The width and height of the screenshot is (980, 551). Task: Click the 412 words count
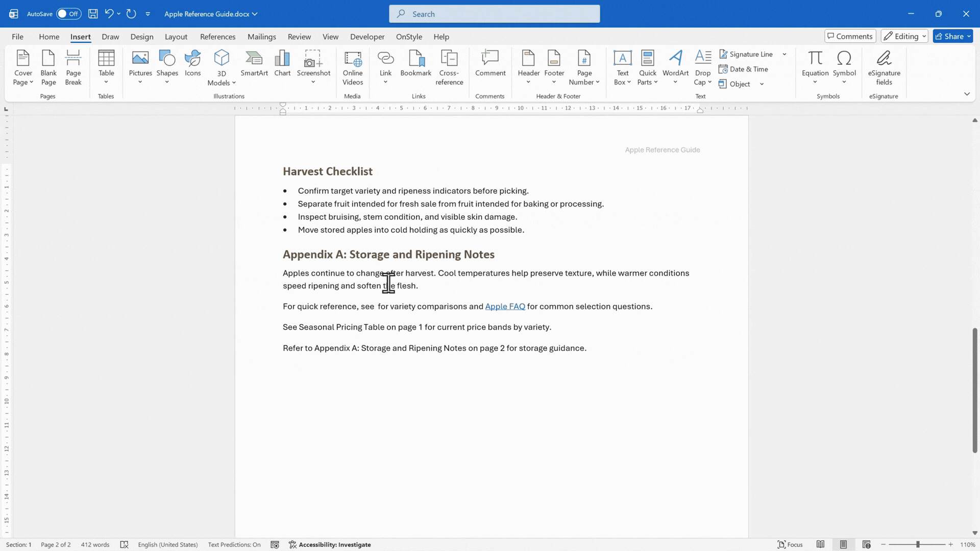(95, 544)
